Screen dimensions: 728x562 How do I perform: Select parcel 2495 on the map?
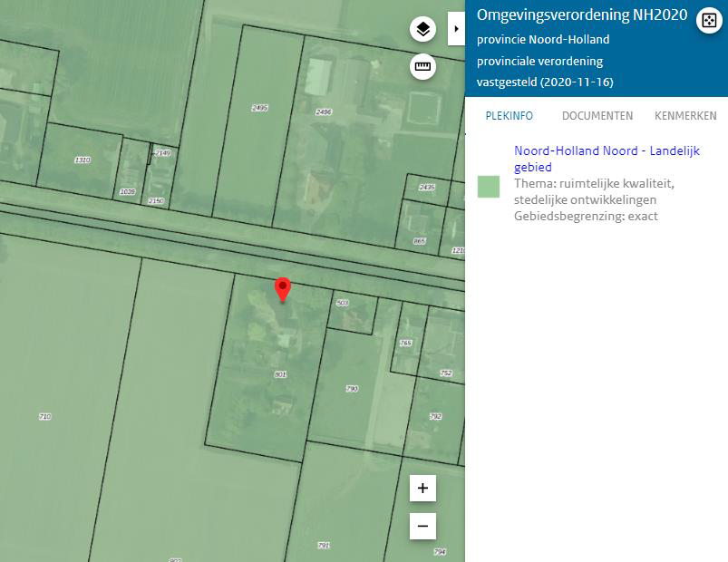pos(259,108)
